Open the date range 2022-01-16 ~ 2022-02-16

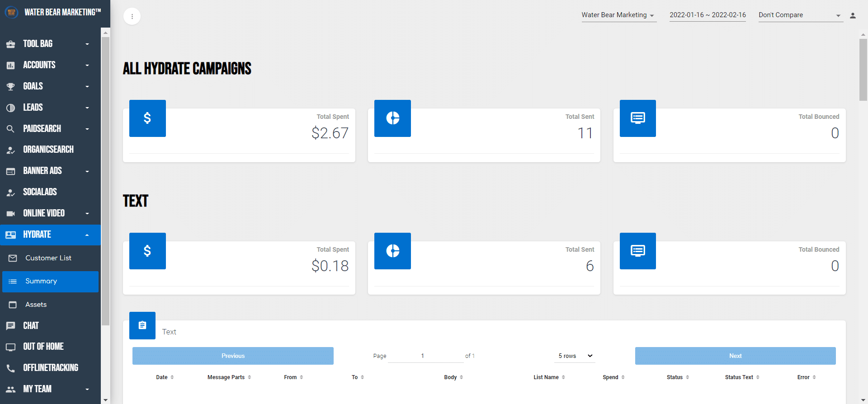[x=708, y=15]
